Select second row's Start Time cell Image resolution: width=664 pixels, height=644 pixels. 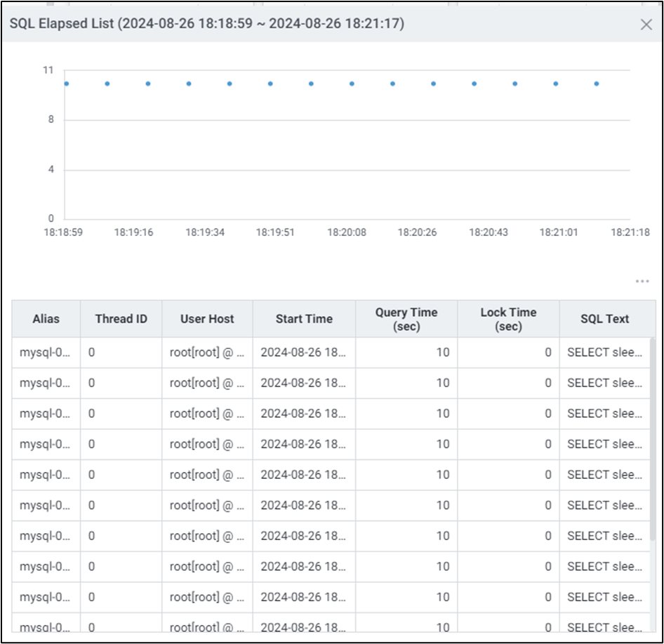click(x=304, y=383)
